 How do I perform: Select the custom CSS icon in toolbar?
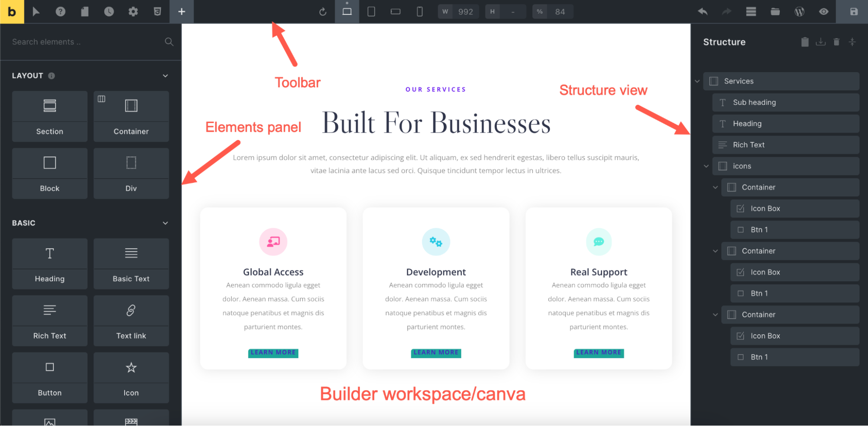[157, 12]
